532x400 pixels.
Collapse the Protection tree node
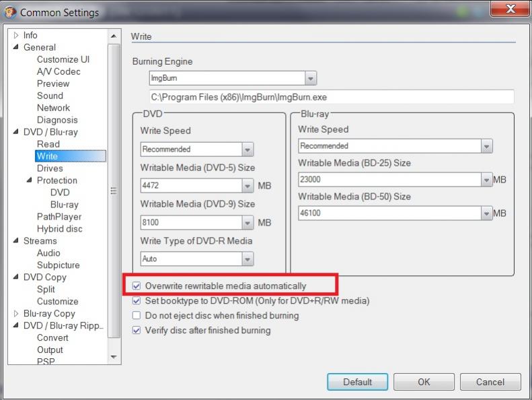pyautogui.click(x=29, y=180)
